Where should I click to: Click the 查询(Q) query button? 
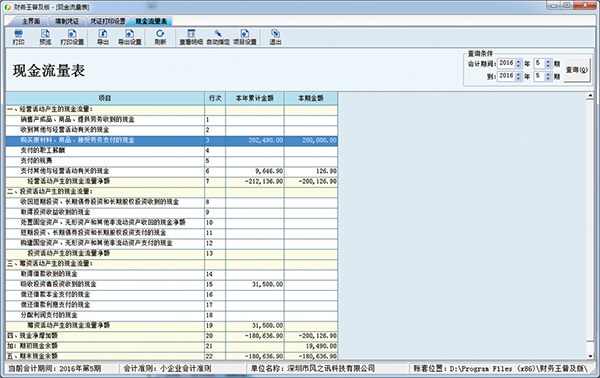[577, 70]
